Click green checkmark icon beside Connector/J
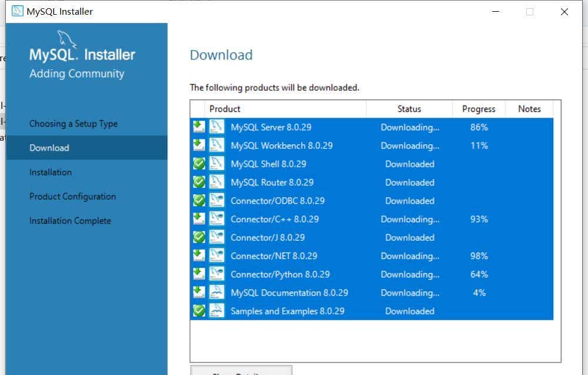Screen dimensions: 588x375 199,238
